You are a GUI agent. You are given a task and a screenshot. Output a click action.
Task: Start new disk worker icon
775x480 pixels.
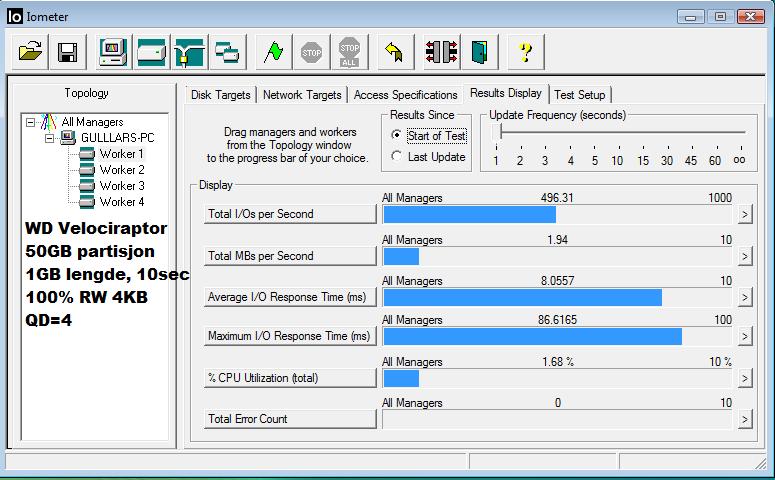pyautogui.click(x=151, y=51)
